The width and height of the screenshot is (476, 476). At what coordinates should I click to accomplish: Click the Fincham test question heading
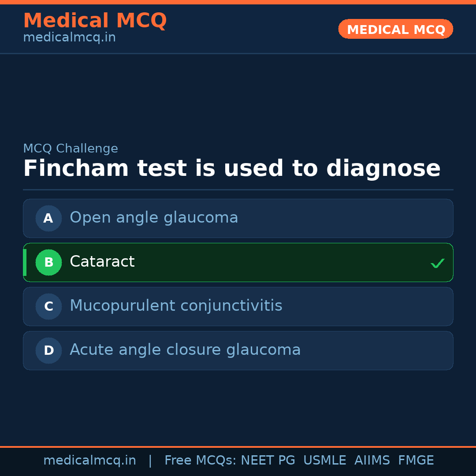point(232,169)
